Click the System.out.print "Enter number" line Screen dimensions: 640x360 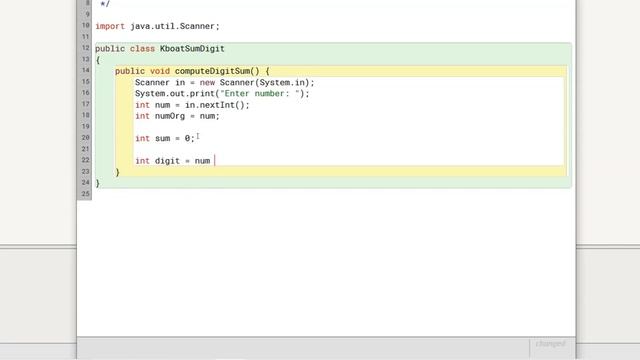tap(222, 93)
